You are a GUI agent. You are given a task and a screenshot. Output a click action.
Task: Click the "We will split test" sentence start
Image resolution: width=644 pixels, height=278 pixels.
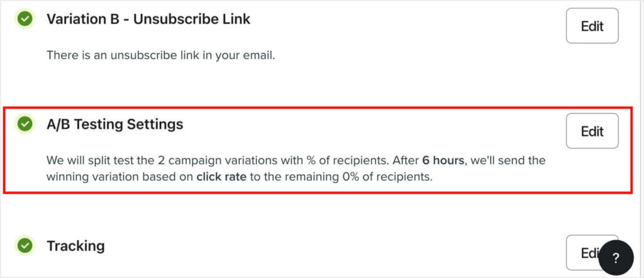click(93, 160)
